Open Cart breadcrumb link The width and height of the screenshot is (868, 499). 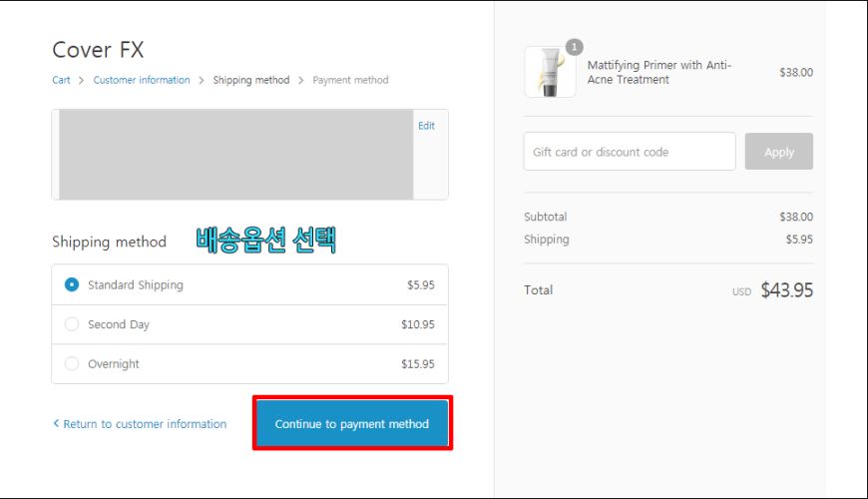click(61, 80)
